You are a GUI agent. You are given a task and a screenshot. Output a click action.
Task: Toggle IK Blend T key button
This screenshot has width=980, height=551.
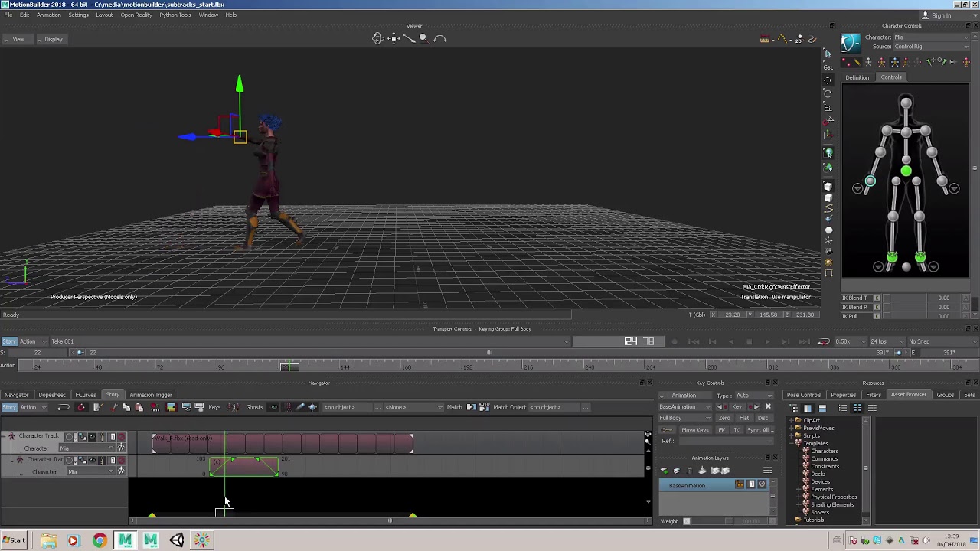point(877,298)
